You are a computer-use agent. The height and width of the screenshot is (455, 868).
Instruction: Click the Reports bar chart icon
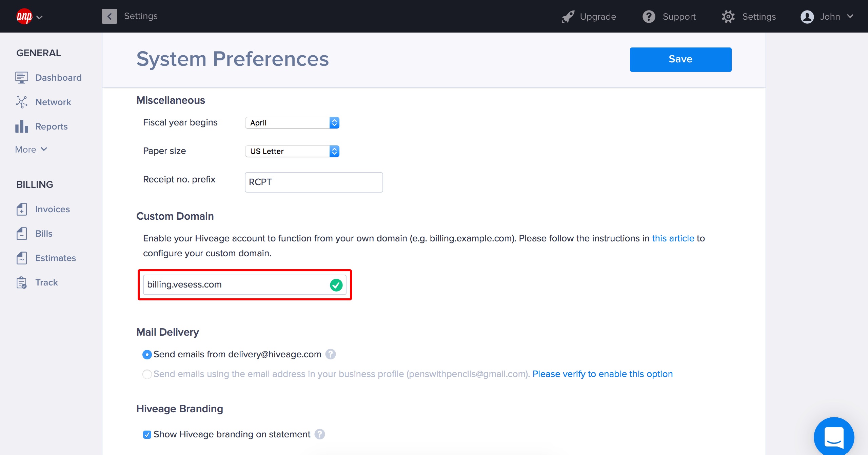(21, 126)
